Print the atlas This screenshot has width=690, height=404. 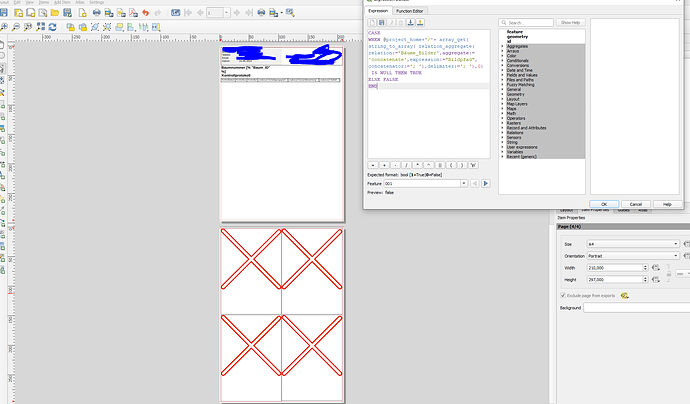261,13
